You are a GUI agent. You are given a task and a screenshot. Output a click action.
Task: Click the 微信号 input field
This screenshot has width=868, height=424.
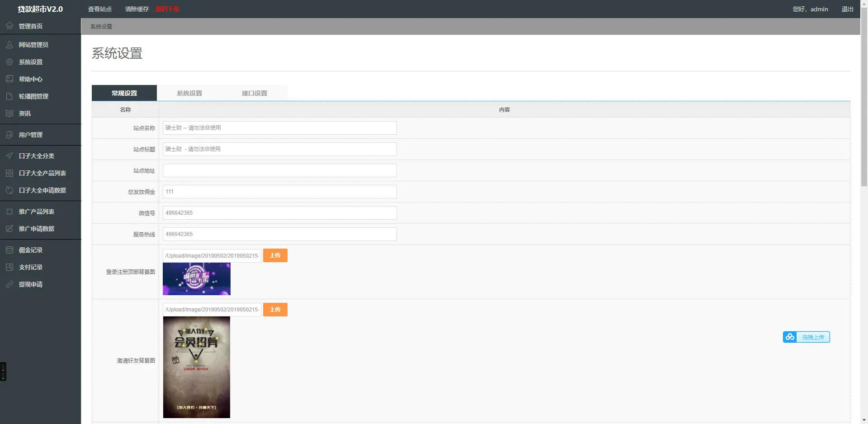280,213
